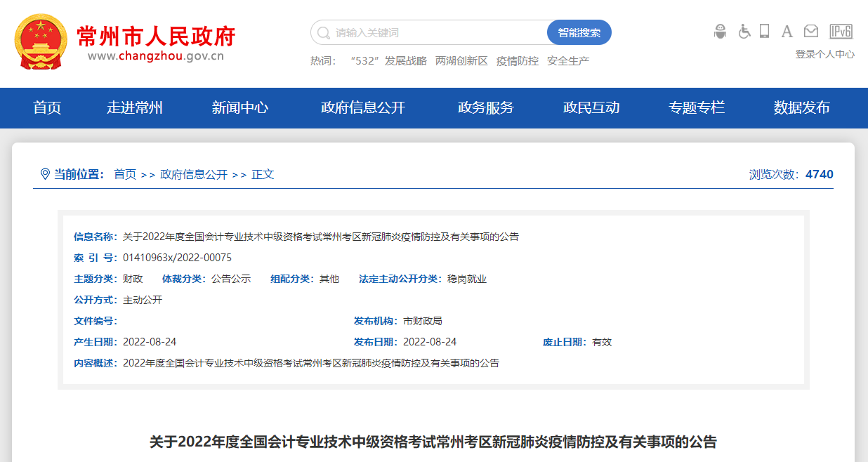Open 登录个人中心 login link
The height and width of the screenshot is (462, 868).
point(824,53)
